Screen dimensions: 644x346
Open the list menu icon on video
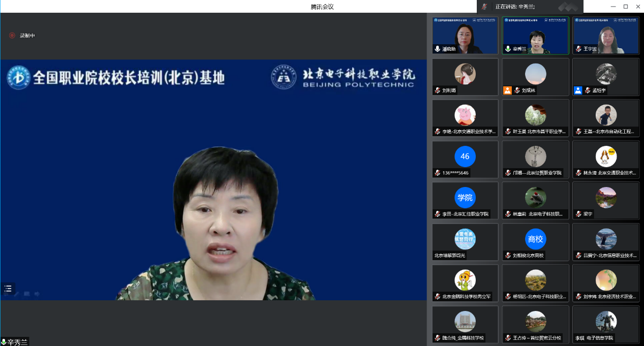click(8, 288)
